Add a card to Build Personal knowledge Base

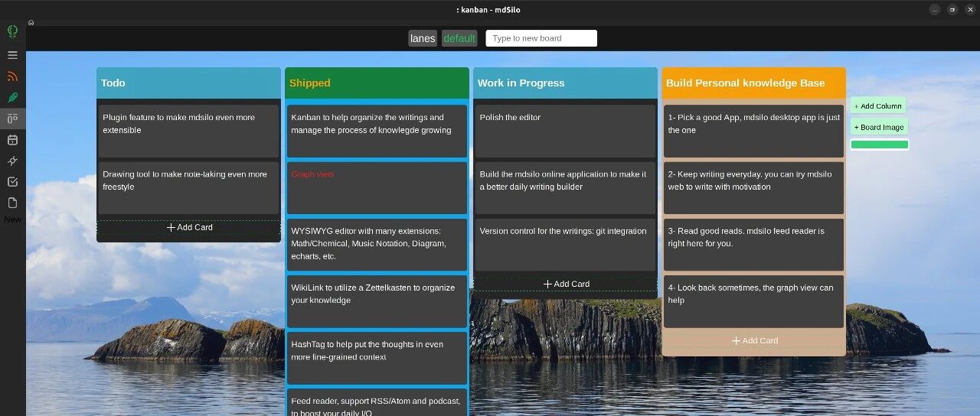tap(754, 340)
